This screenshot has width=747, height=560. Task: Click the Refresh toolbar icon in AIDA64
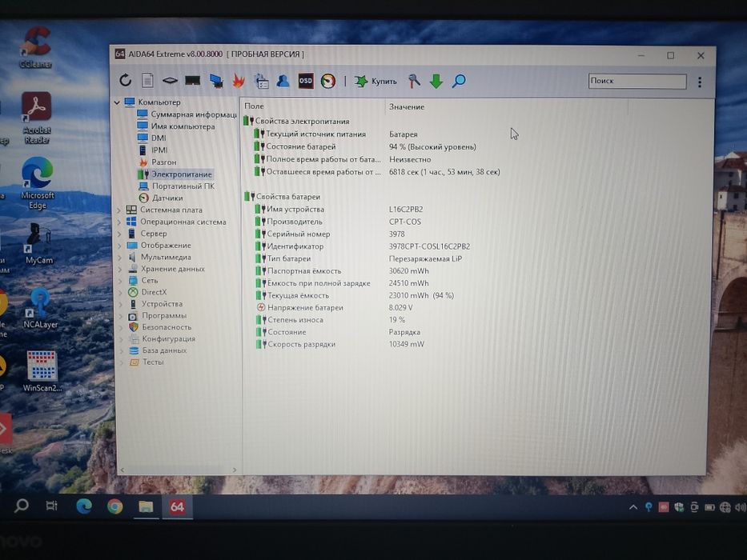pos(125,81)
